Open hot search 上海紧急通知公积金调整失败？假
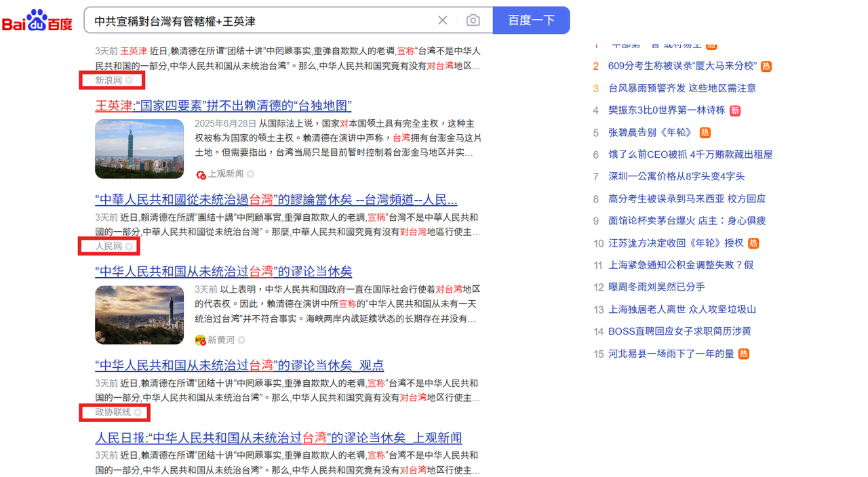The image size is (868, 477). (x=681, y=265)
